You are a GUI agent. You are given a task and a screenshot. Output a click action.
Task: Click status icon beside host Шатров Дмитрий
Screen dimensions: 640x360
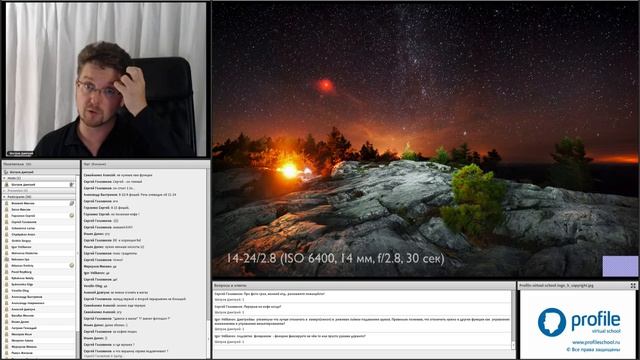coord(71,184)
